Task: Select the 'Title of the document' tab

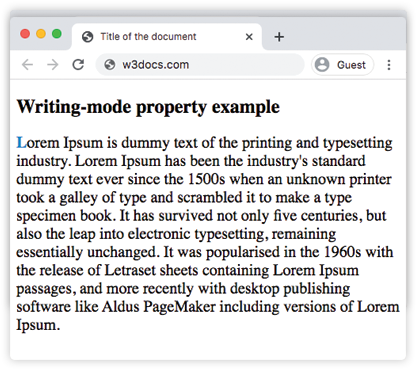Action: pyautogui.click(x=167, y=37)
